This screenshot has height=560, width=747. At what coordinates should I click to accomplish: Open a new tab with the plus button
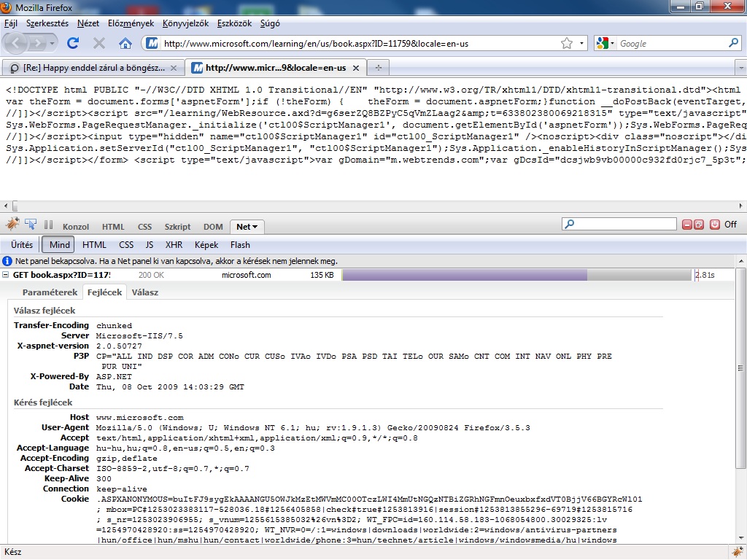point(379,68)
